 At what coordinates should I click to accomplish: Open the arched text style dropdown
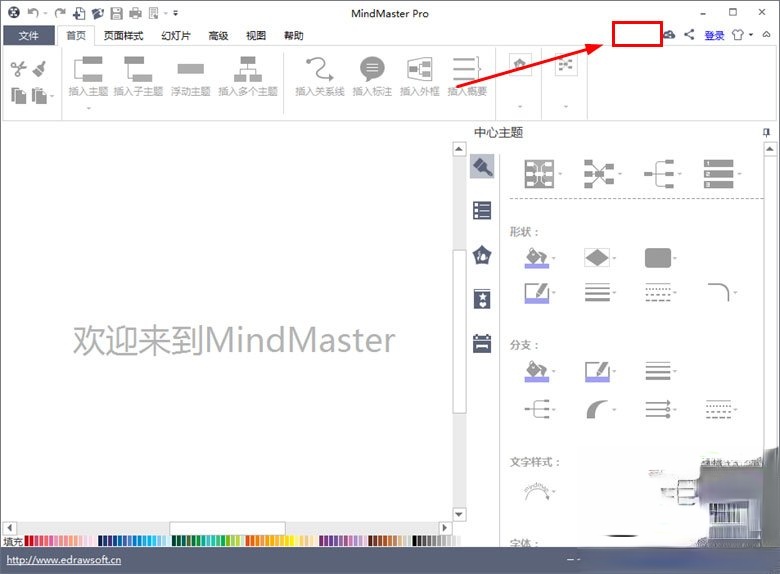539,491
